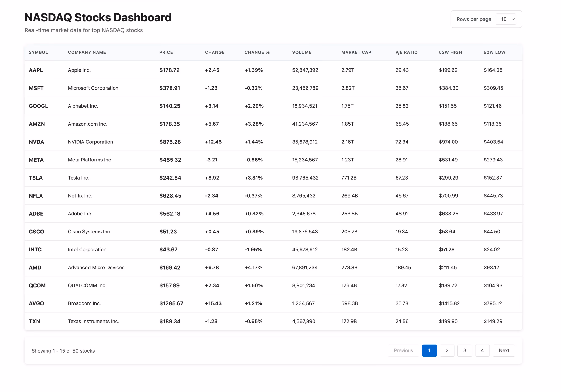The image size is (561, 392).
Task: Click Apple market cap 2.79T
Action: 348,70
